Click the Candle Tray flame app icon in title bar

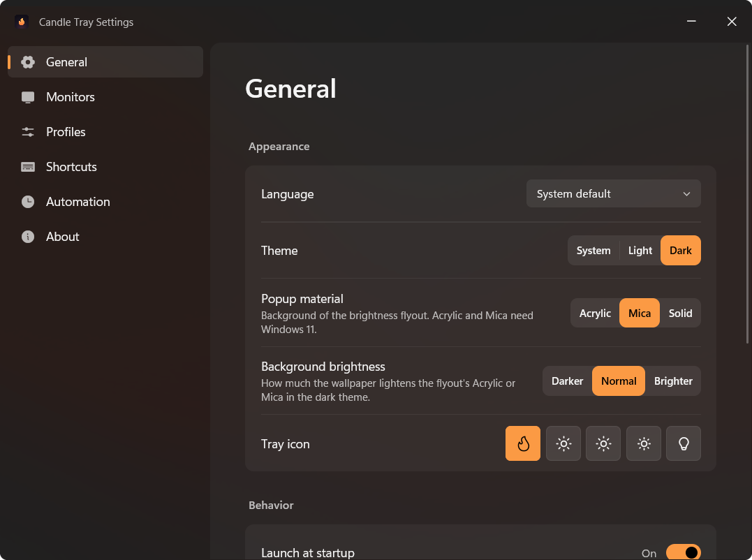(22, 22)
